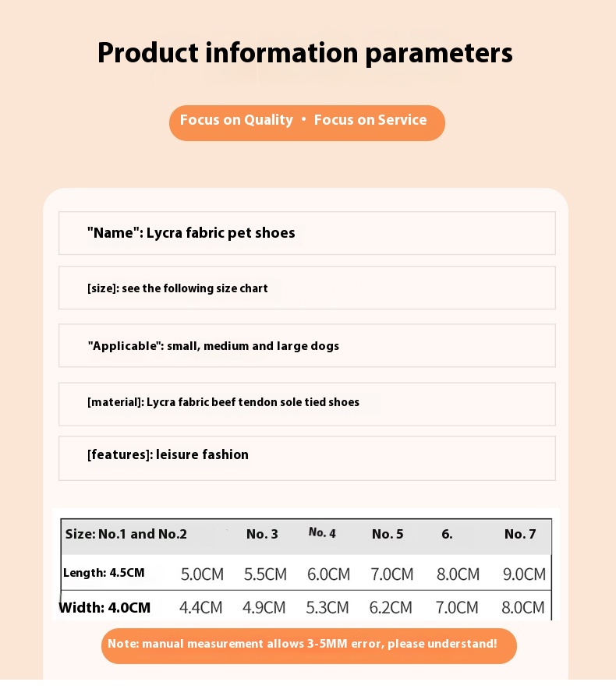Click the "Size: No.1 and No.2" header cell
Viewport: 616px width, 689px height.
point(126,535)
